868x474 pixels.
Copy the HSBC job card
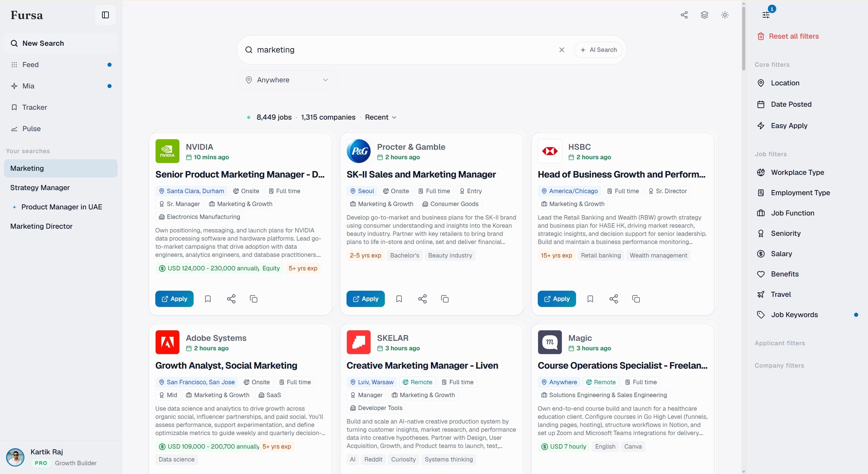pyautogui.click(x=636, y=299)
